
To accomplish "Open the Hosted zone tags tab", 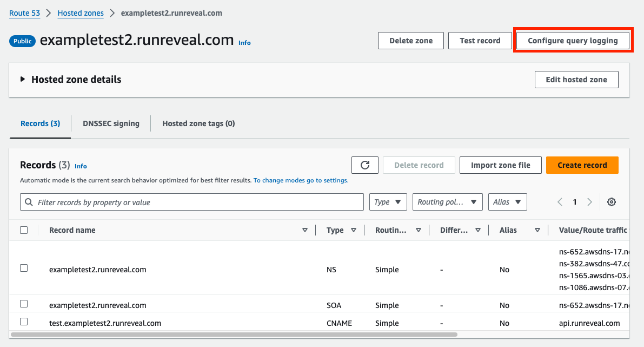I will click(198, 123).
